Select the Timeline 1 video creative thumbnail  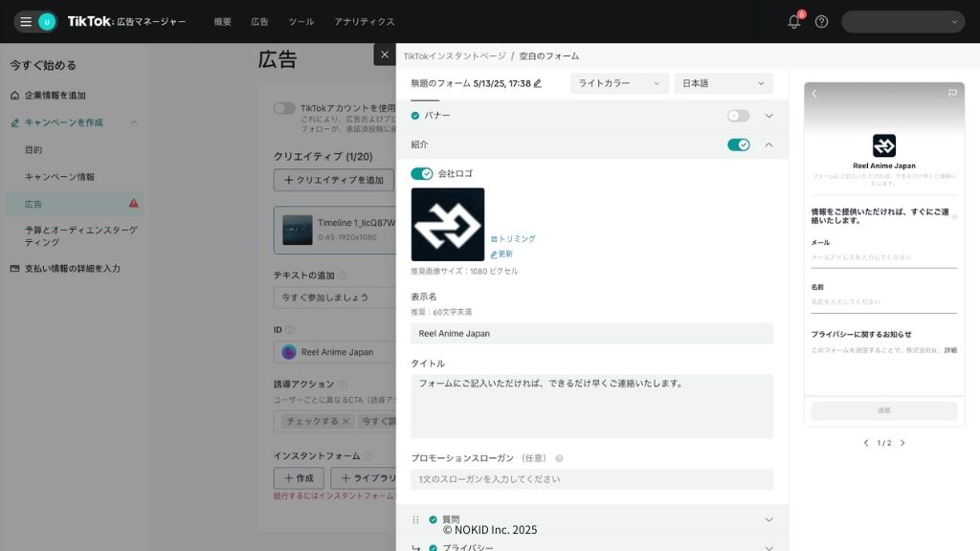(x=298, y=230)
